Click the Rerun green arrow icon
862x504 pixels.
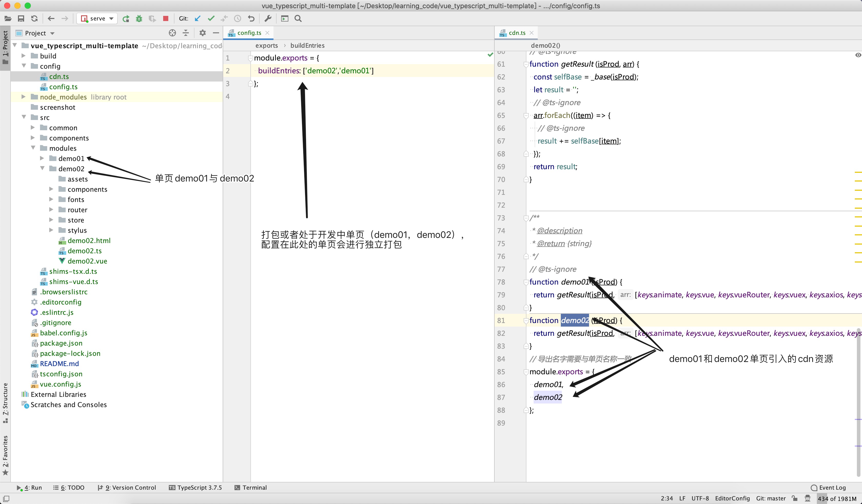point(126,18)
